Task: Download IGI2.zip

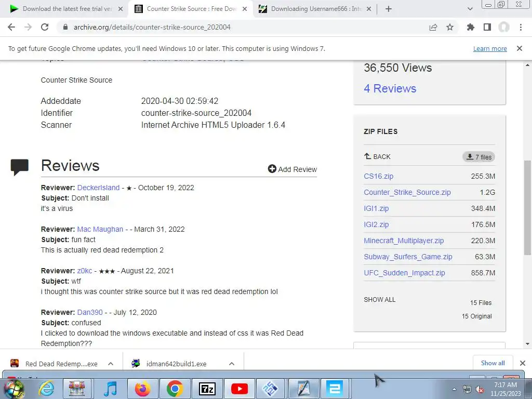Action: point(376,224)
